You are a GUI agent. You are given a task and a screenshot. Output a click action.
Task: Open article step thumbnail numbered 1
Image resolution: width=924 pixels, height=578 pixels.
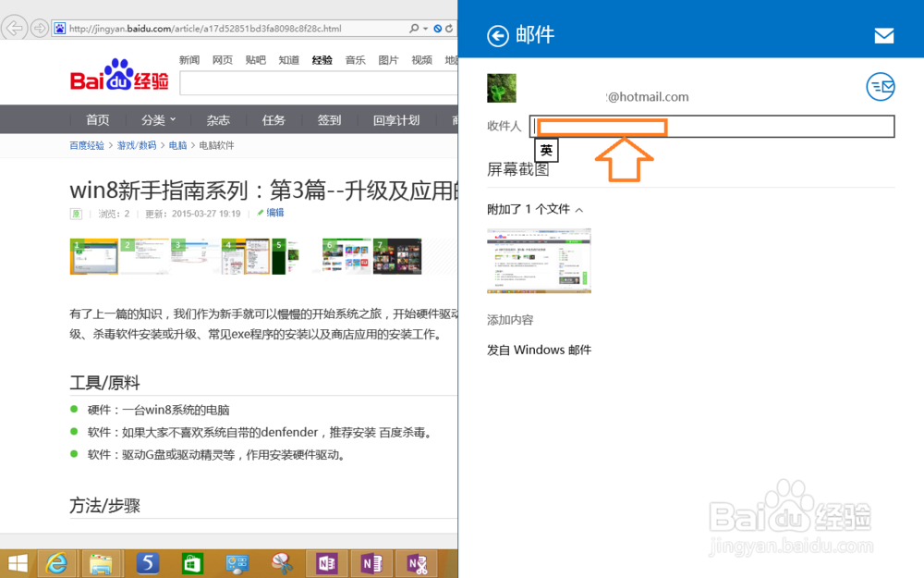point(93,256)
